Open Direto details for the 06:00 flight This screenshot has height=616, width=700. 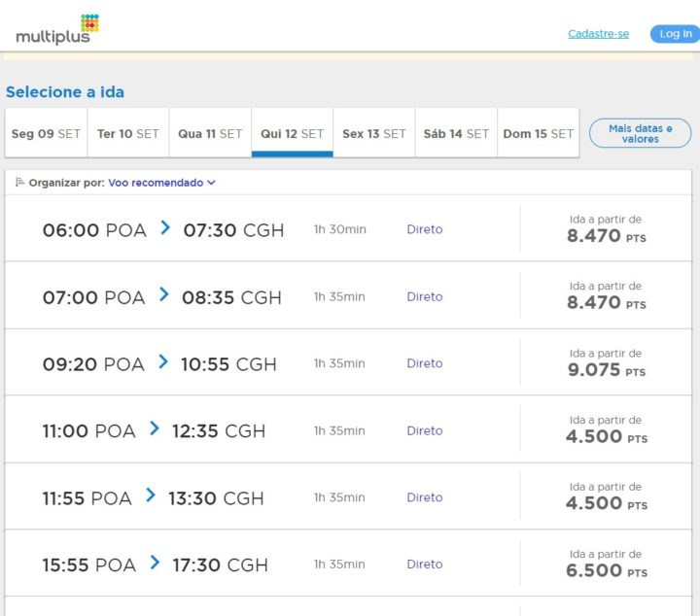click(425, 229)
